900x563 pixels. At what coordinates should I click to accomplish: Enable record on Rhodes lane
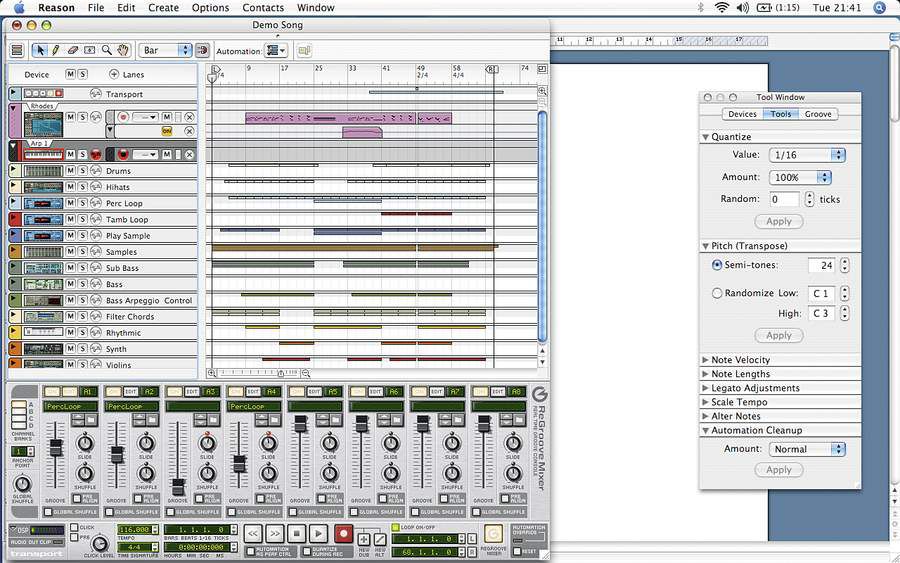pyautogui.click(x=123, y=117)
